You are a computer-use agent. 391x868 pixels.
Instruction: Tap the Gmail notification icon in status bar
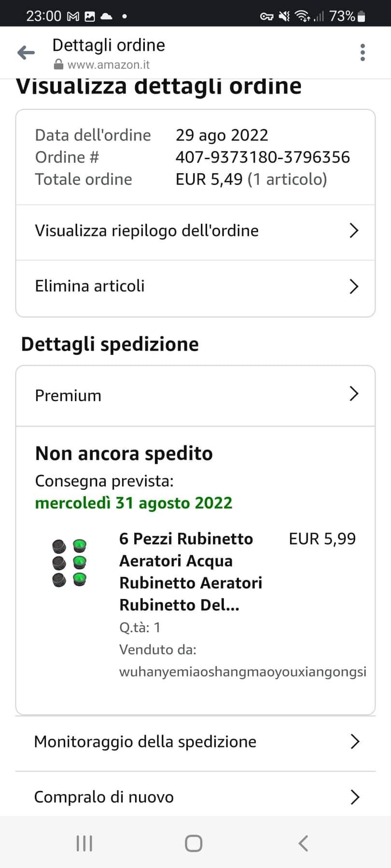(73, 16)
